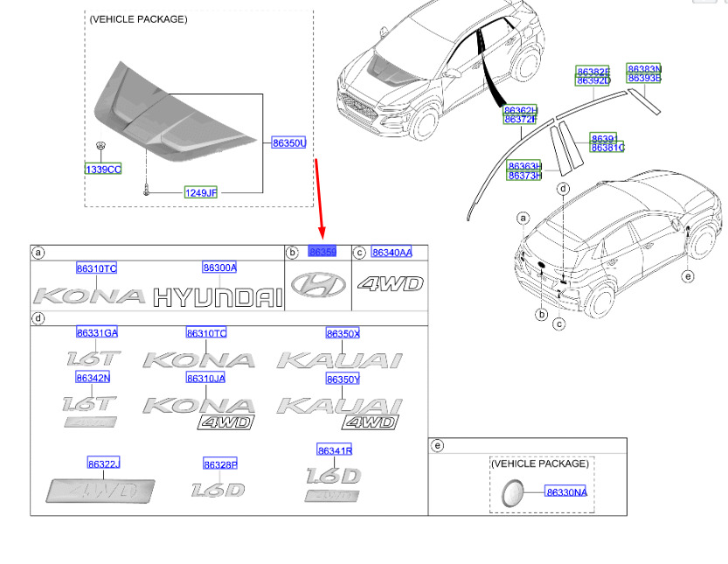The image size is (728, 564).
Task: Click the 86363H part number
Action: 523,166
